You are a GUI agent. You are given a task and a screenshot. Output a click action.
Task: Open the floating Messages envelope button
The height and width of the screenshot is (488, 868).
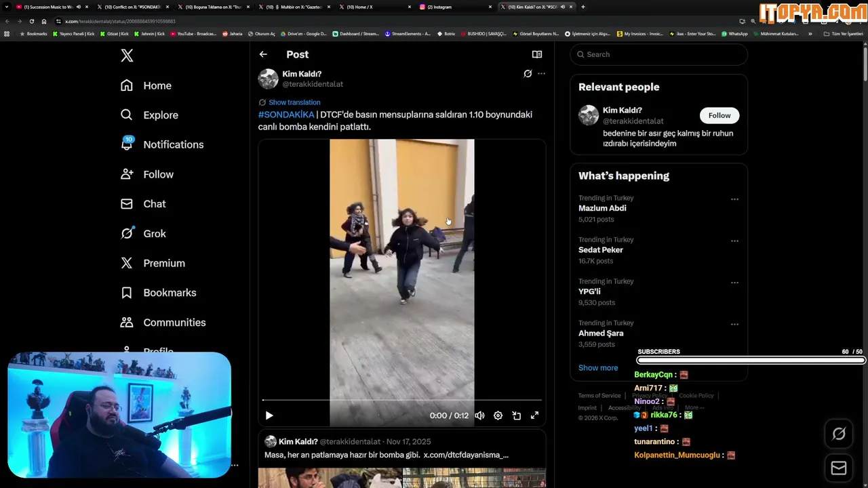839,468
